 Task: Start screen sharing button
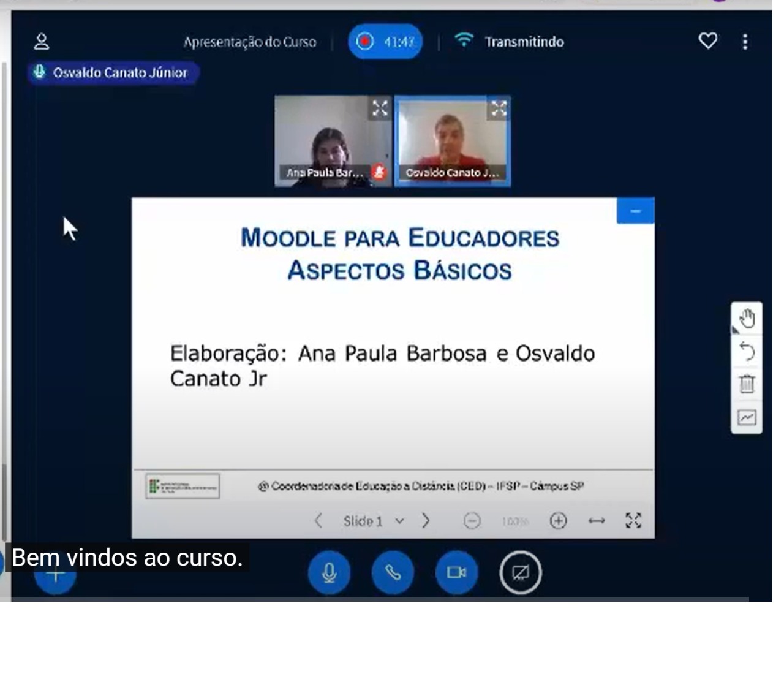[521, 572]
